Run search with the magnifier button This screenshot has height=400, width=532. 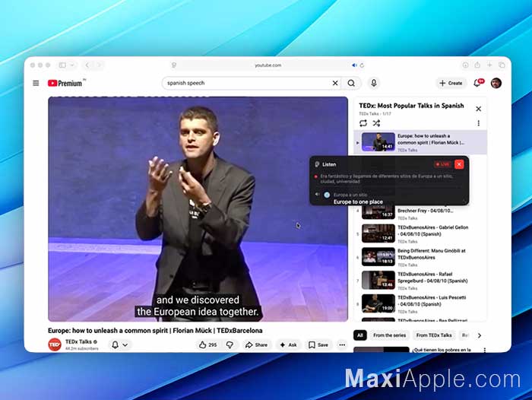click(x=351, y=83)
